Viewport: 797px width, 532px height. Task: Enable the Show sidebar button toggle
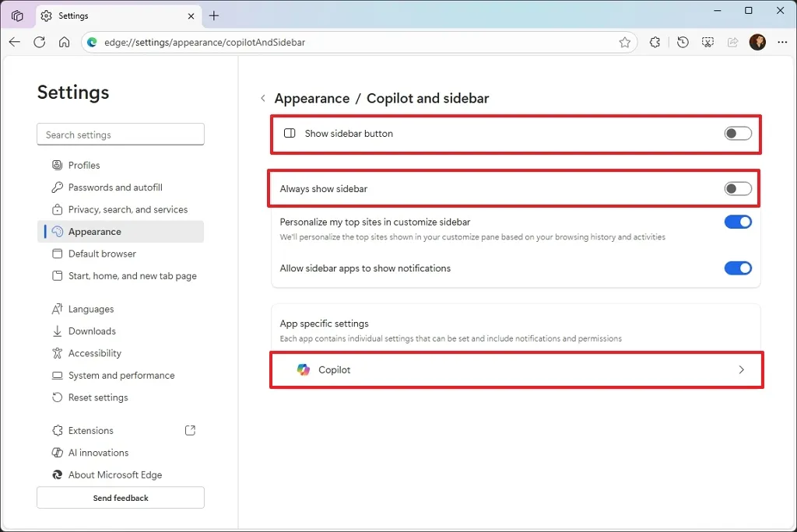(x=737, y=133)
